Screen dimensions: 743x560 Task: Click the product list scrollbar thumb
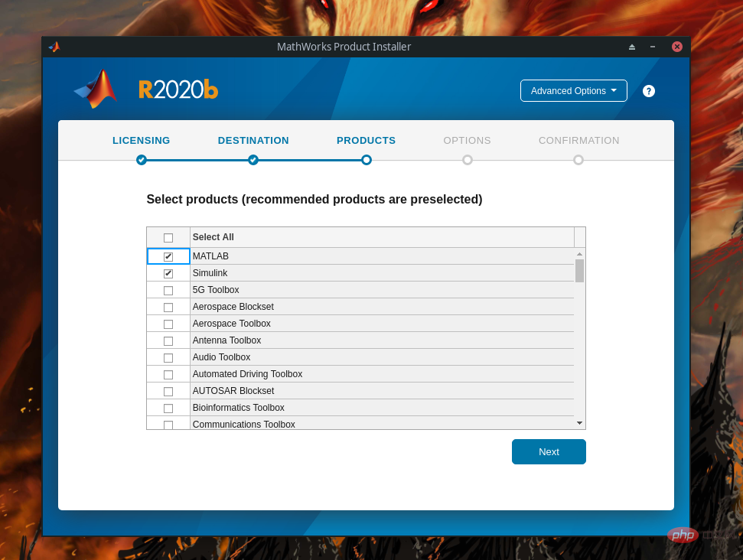[x=579, y=271]
